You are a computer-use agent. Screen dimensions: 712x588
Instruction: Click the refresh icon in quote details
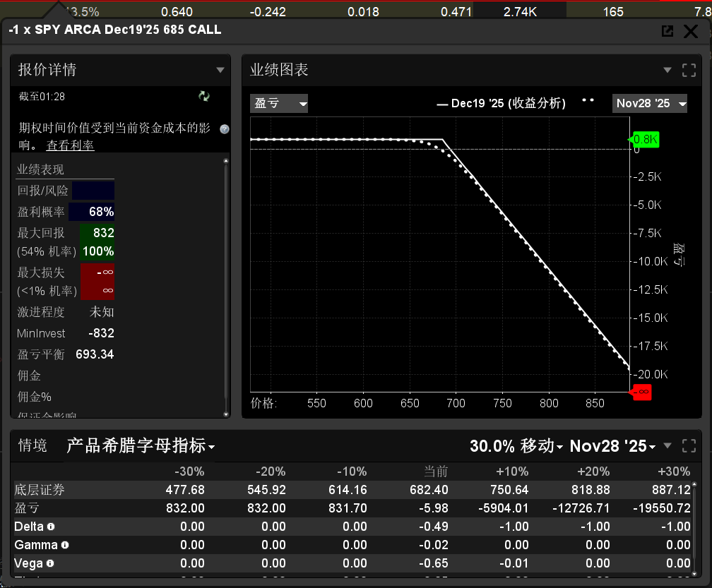[204, 97]
